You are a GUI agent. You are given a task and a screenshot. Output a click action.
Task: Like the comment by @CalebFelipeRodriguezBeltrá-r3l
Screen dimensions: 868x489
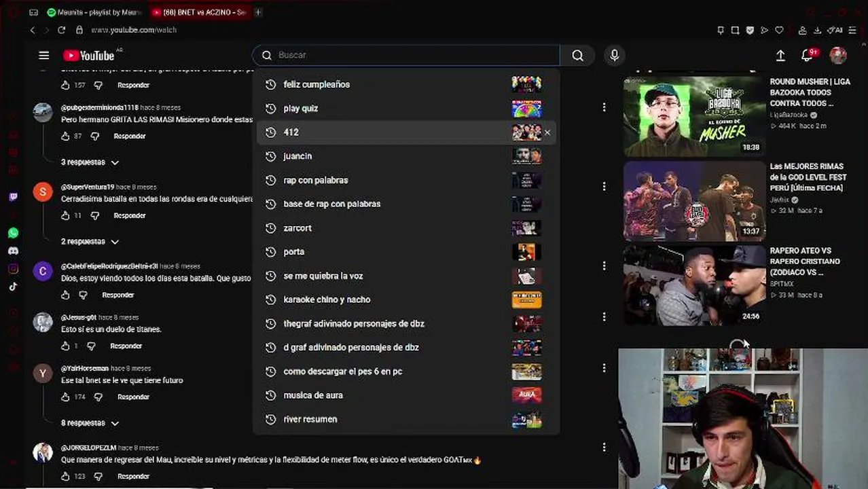click(x=65, y=295)
